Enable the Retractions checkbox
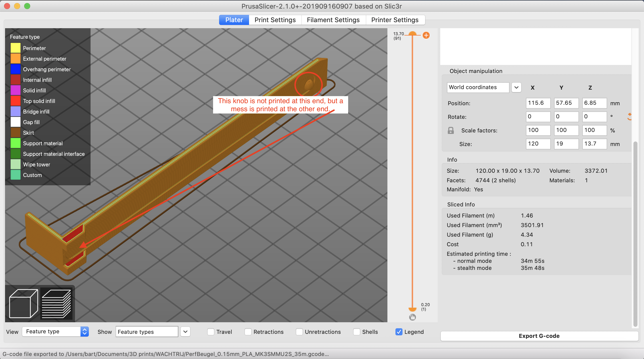The image size is (644, 359). [248, 332]
